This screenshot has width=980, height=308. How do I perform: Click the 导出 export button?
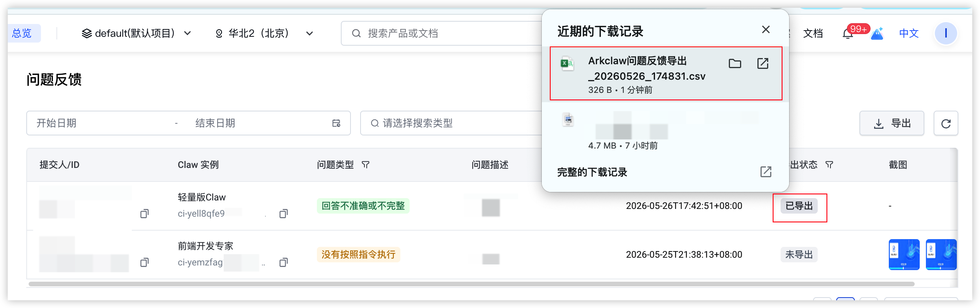[x=892, y=123]
